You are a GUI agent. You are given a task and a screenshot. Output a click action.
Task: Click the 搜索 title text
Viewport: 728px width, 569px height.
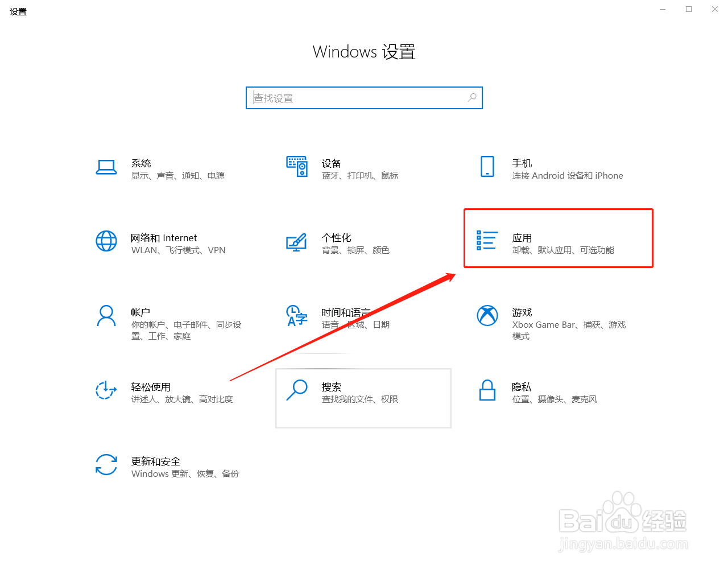(x=332, y=387)
